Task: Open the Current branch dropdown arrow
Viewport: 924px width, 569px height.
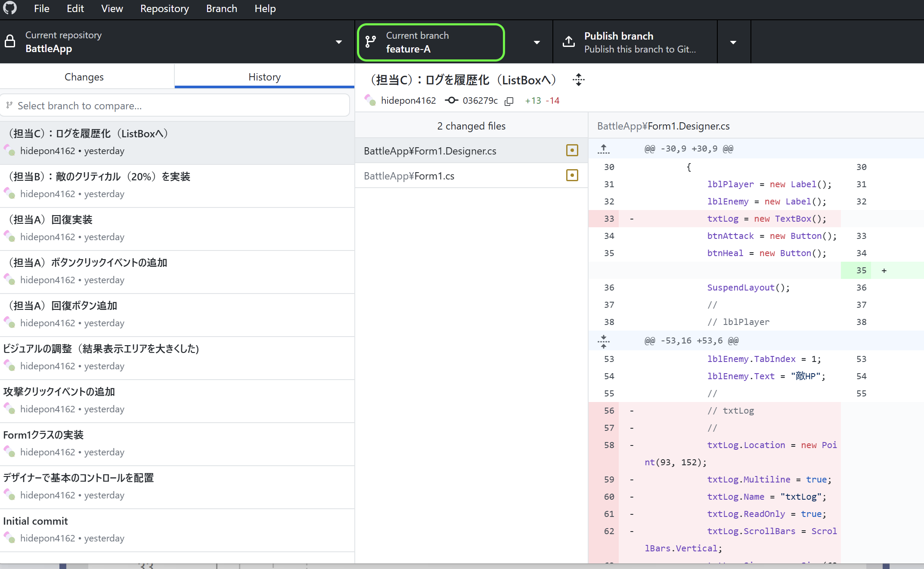Action: pyautogui.click(x=537, y=42)
